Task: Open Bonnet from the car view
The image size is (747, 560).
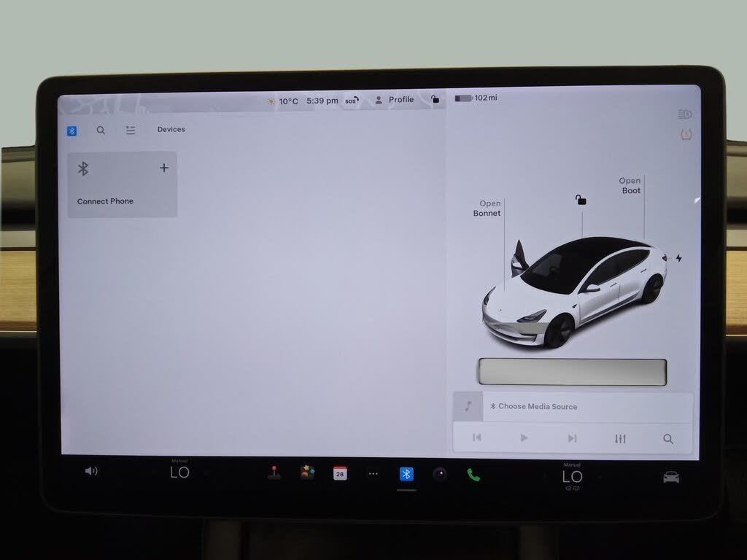Action: click(x=487, y=208)
